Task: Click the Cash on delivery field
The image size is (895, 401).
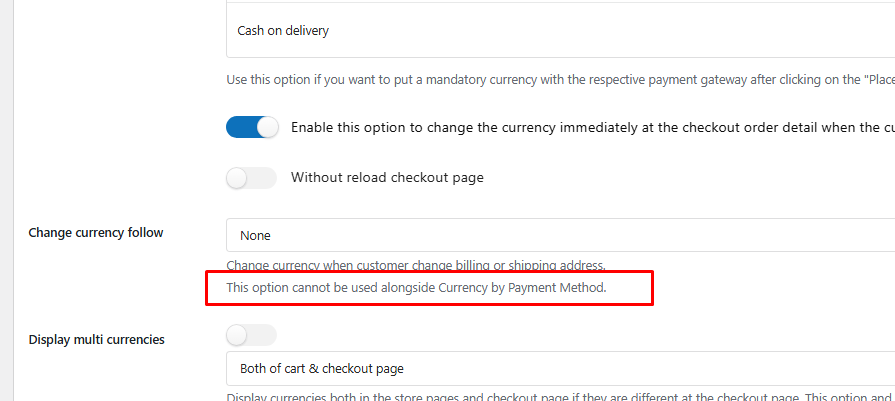Action: tap(560, 31)
